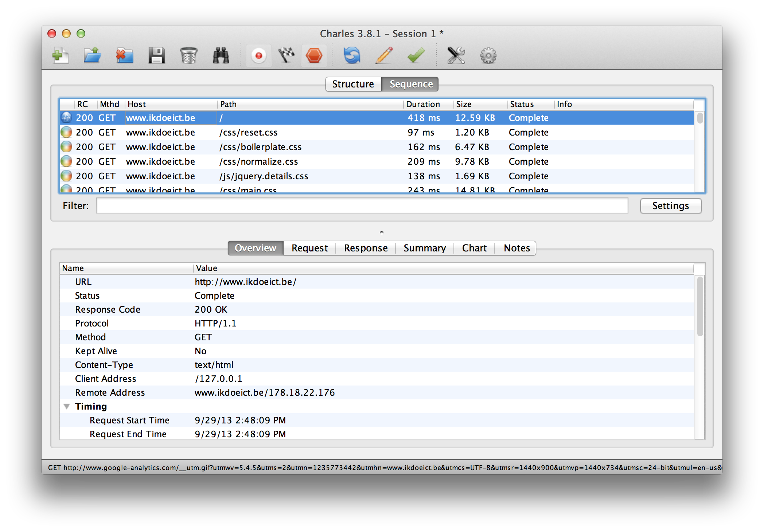Open filter Settings
764x532 pixels.
coord(671,206)
